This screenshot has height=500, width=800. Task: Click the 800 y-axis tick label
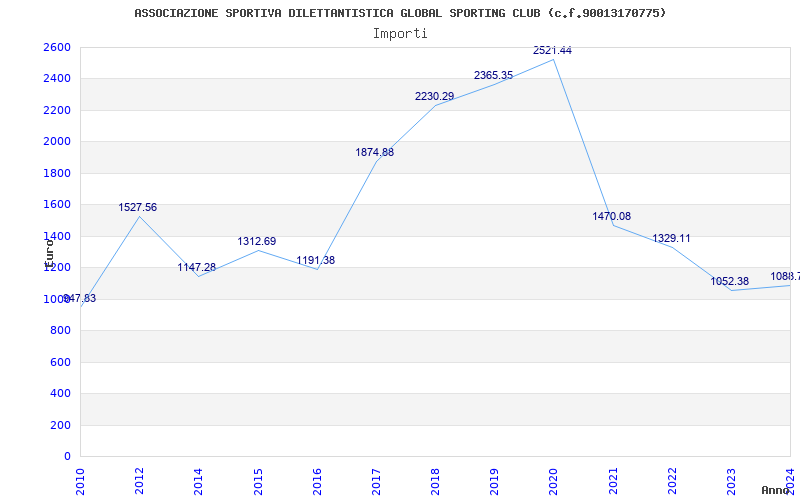tap(61, 331)
